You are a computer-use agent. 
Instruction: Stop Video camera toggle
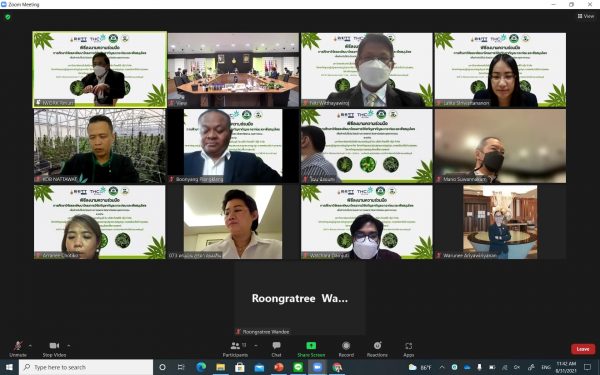coord(54,349)
